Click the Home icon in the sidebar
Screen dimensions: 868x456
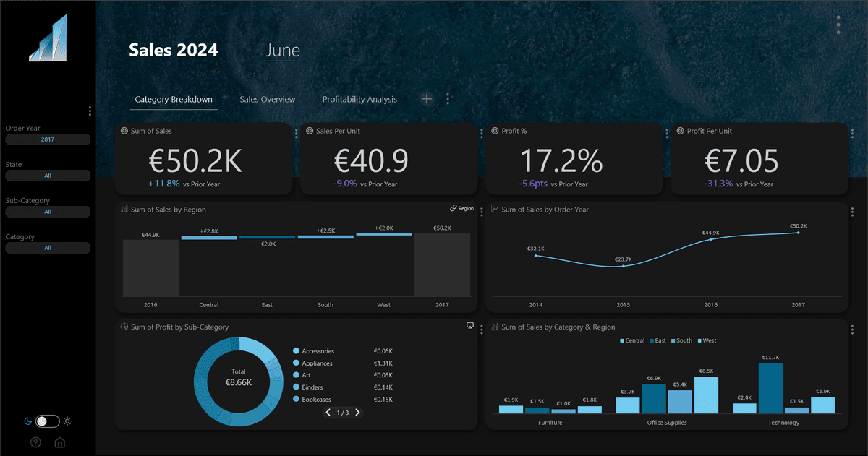point(60,442)
